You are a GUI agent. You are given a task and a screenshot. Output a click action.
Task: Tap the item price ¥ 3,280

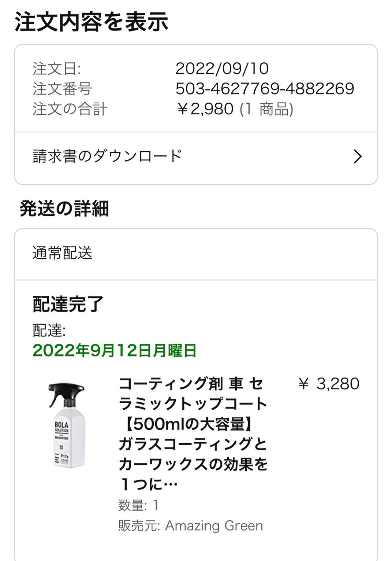[328, 384]
